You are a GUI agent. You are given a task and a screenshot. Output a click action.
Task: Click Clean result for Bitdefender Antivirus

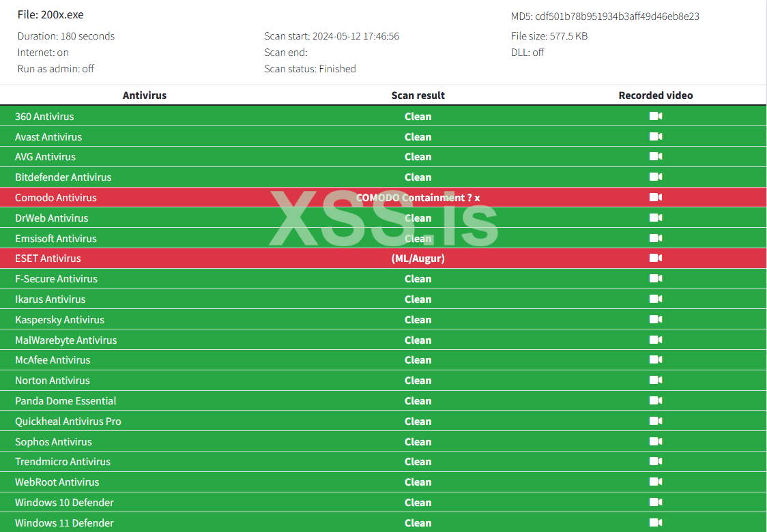tap(418, 177)
